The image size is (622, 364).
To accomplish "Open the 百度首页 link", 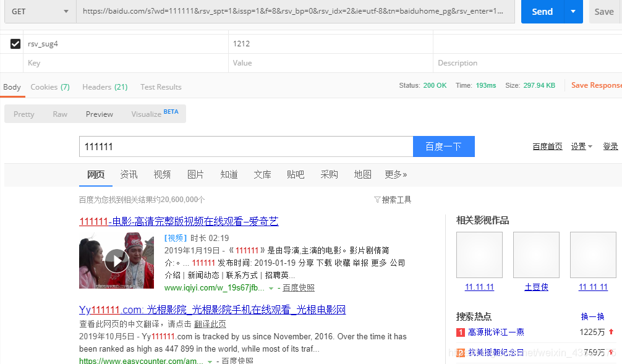I will (x=547, y=146).
